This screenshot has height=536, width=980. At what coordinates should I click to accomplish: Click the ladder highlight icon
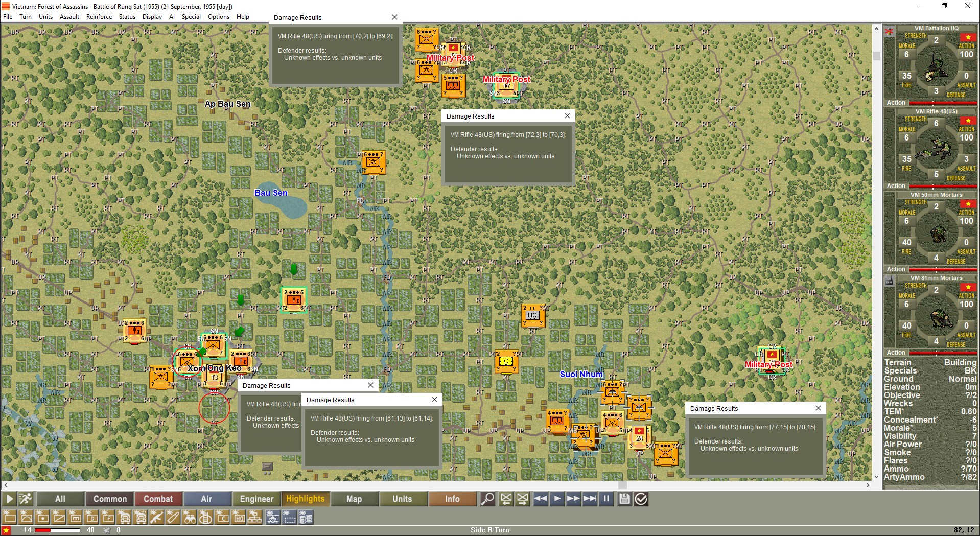point(205,517)
